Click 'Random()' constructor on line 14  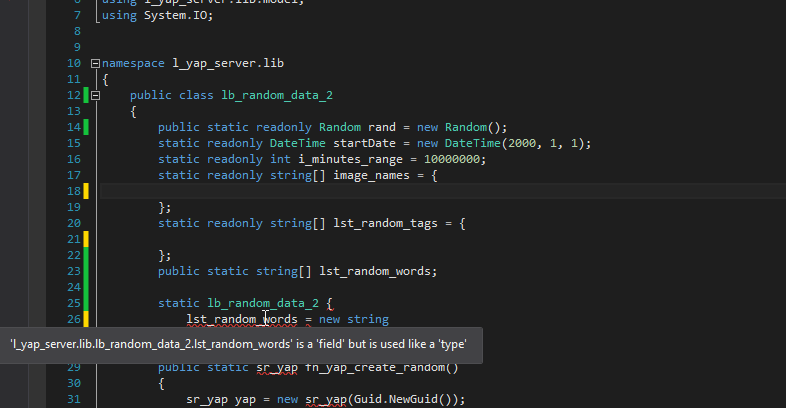[x=473, y=127]
